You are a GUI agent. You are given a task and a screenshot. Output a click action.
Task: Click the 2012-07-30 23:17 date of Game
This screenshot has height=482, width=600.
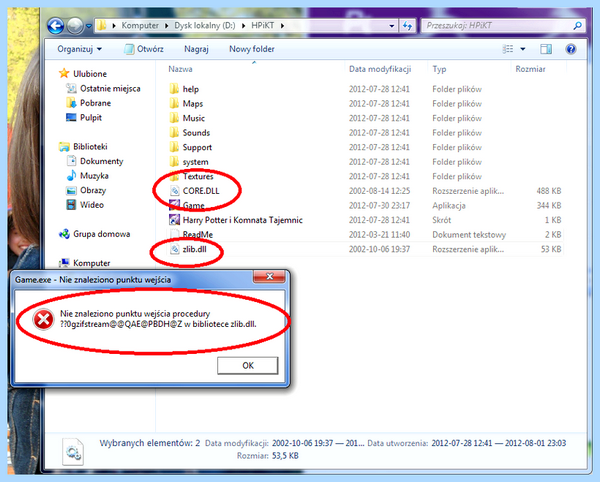pos(379,205)
